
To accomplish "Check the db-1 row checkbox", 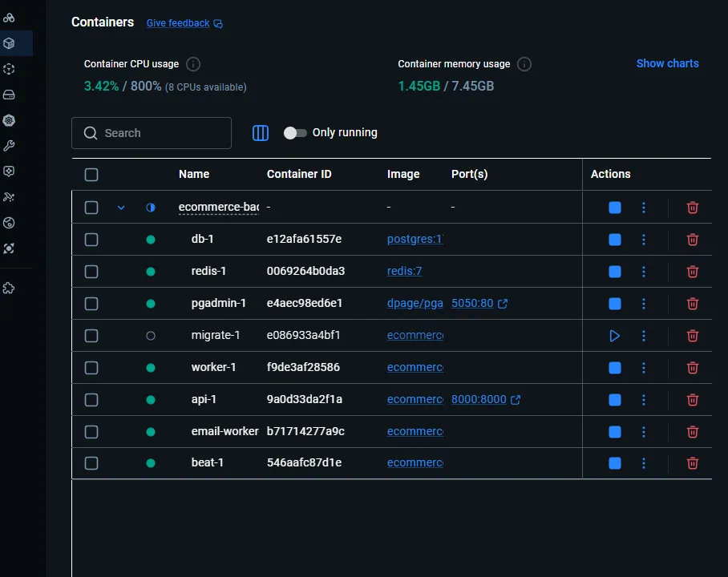I will [91, 240].
